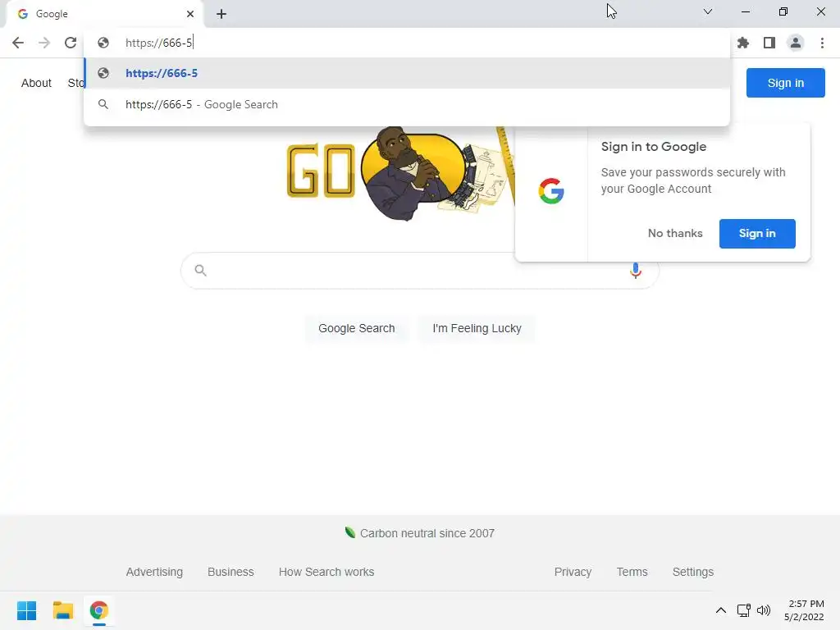Focus the Google search box

[x=419, y=271]
